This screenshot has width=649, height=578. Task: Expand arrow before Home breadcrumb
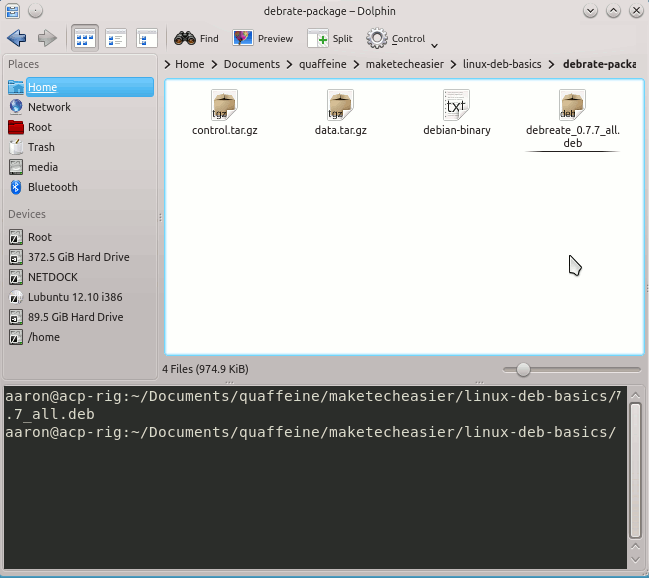point(167,65)
